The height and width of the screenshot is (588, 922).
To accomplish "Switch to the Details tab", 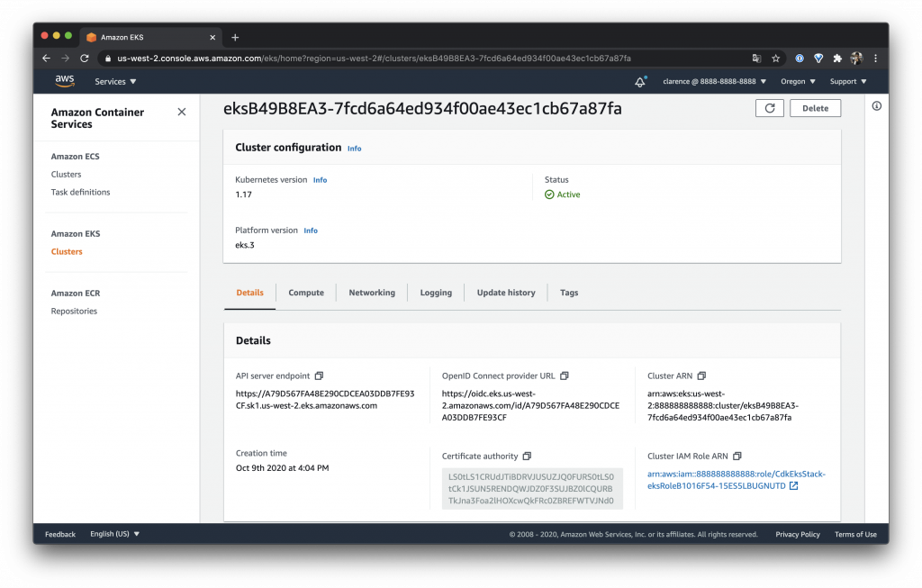I will coord(250,293).
